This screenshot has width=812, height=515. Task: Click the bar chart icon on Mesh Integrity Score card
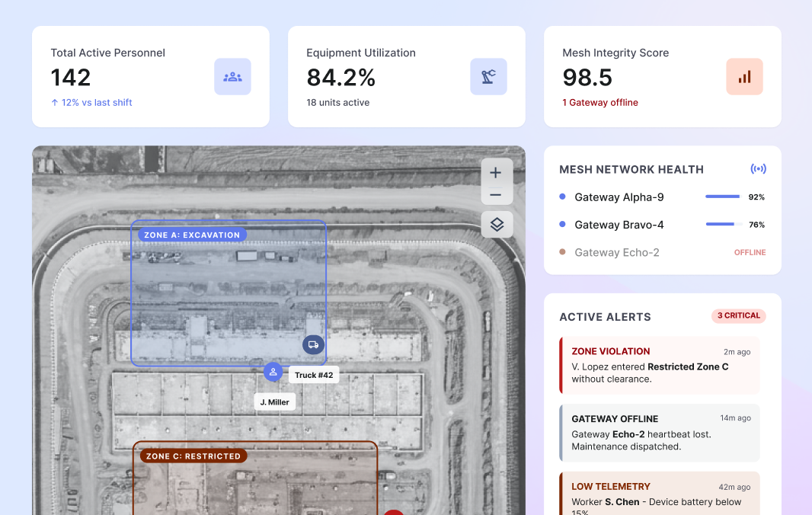point(744,76)
